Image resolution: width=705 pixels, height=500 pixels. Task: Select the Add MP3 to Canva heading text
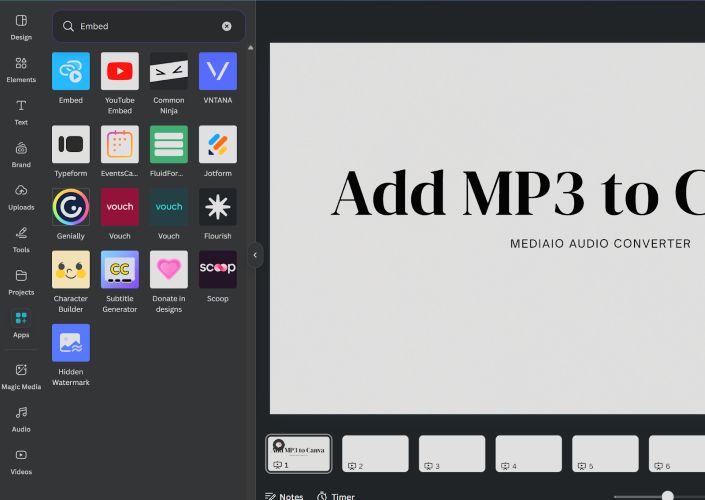click(518, 194)
